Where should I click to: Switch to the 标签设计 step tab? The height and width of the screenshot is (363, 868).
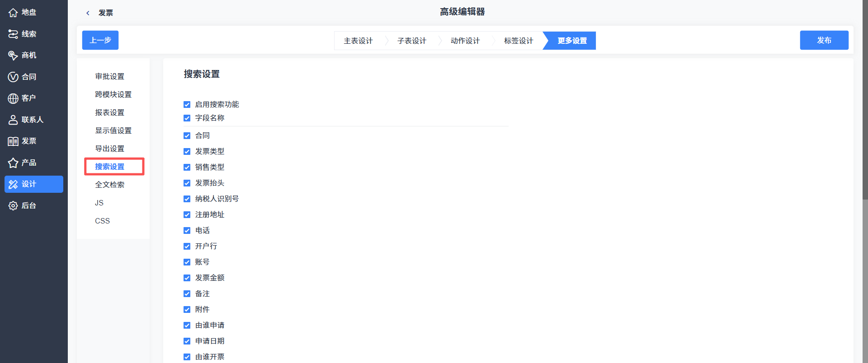(x=519, y=41)
